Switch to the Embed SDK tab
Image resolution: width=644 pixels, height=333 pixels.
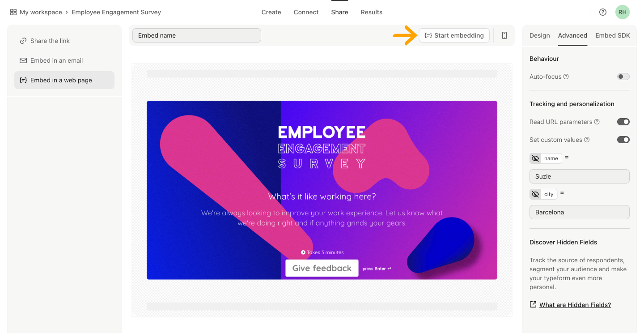coord(613,35)
